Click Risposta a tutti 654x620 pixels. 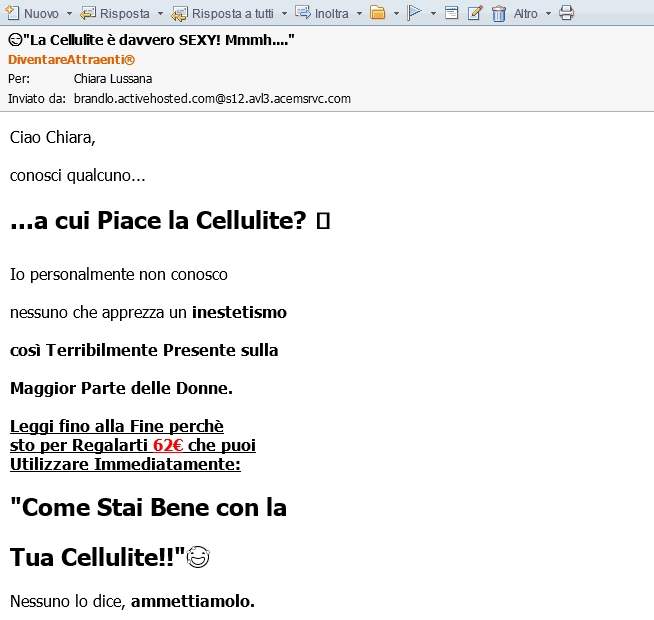point(223,13)
